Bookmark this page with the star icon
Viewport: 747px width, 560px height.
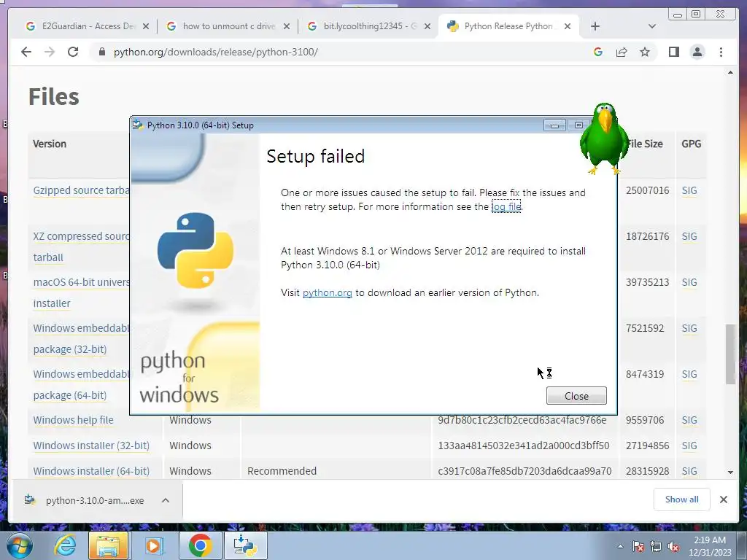tap(645, 52)
